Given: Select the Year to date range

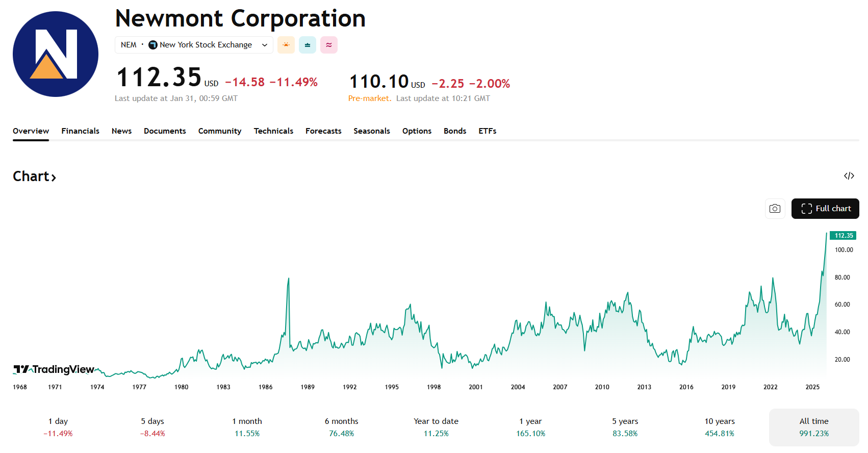Looking at the screenshot, I should point(436,427).
